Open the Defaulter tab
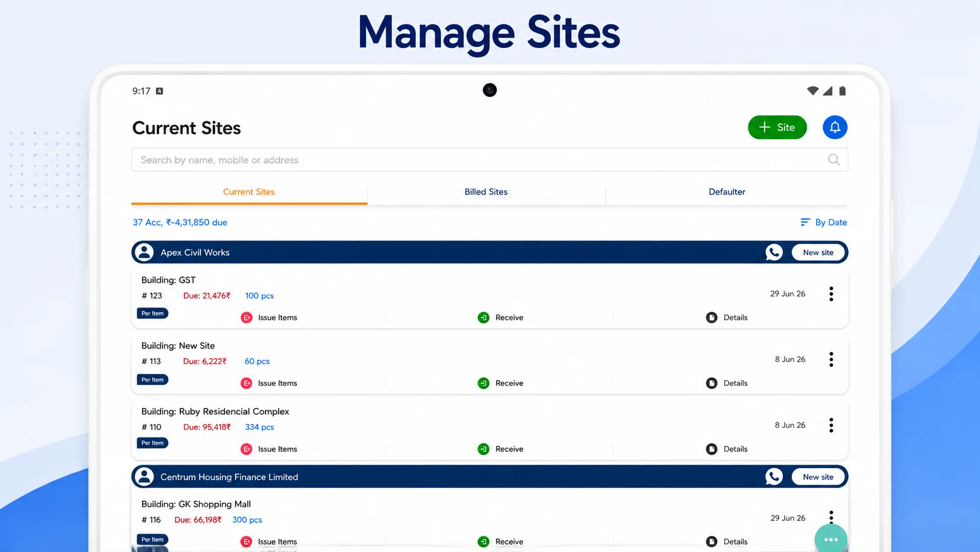The width and height of the screenshot is (980, 552). click(727, 192)
